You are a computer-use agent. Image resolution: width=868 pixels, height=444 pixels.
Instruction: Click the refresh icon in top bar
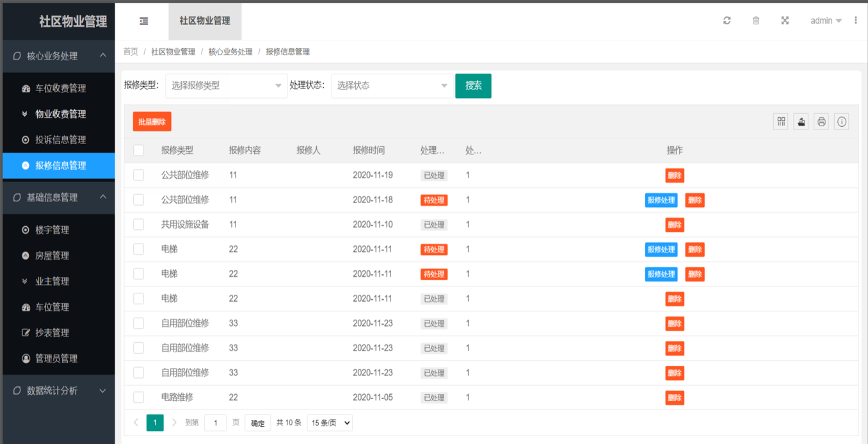click(727, 21)
